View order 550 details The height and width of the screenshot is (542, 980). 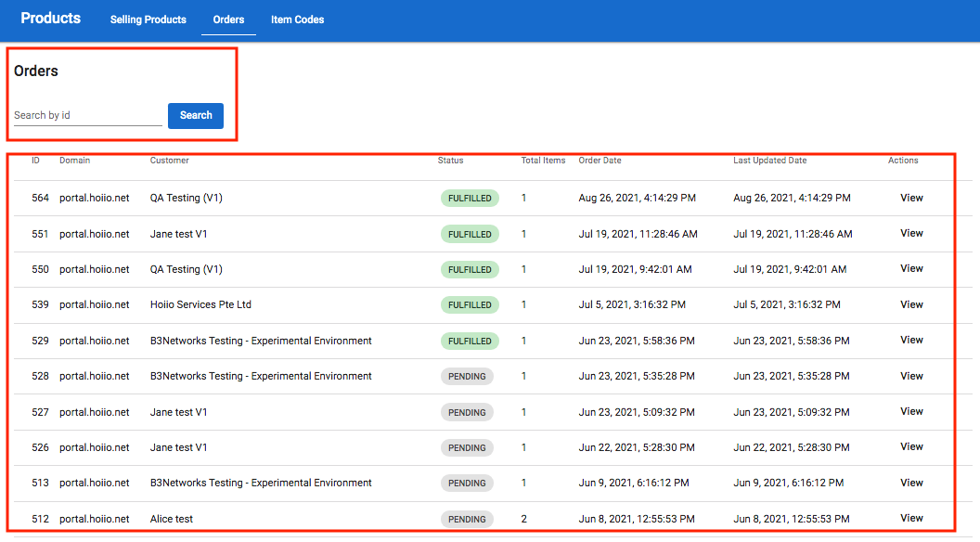911,269
